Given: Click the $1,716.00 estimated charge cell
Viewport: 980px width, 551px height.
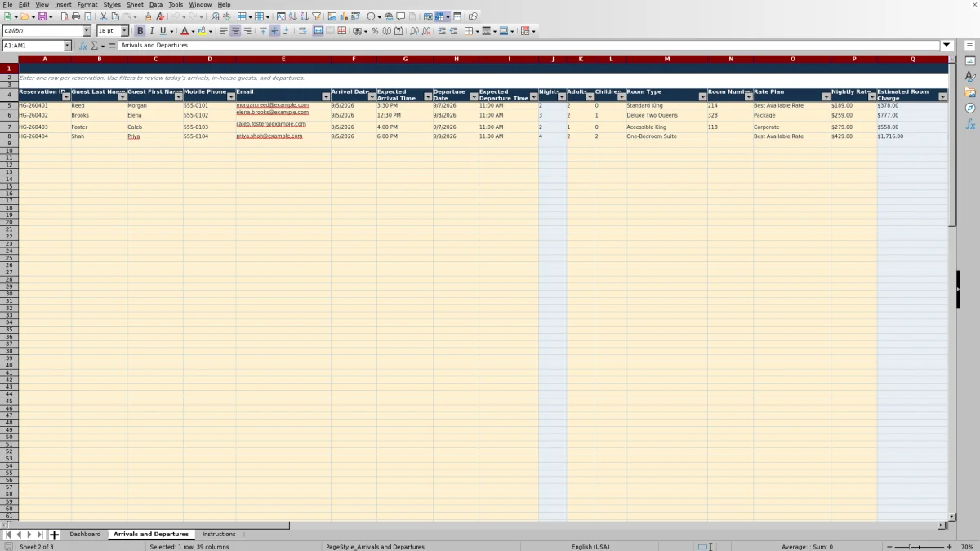Looking at the screenshot, I should (x=912, y=136).
